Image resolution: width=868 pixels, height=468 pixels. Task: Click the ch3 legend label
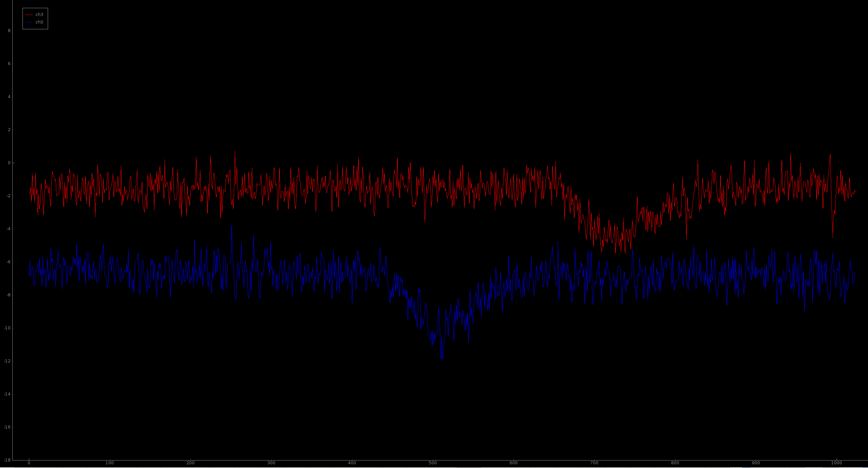(x=39, y=15)
